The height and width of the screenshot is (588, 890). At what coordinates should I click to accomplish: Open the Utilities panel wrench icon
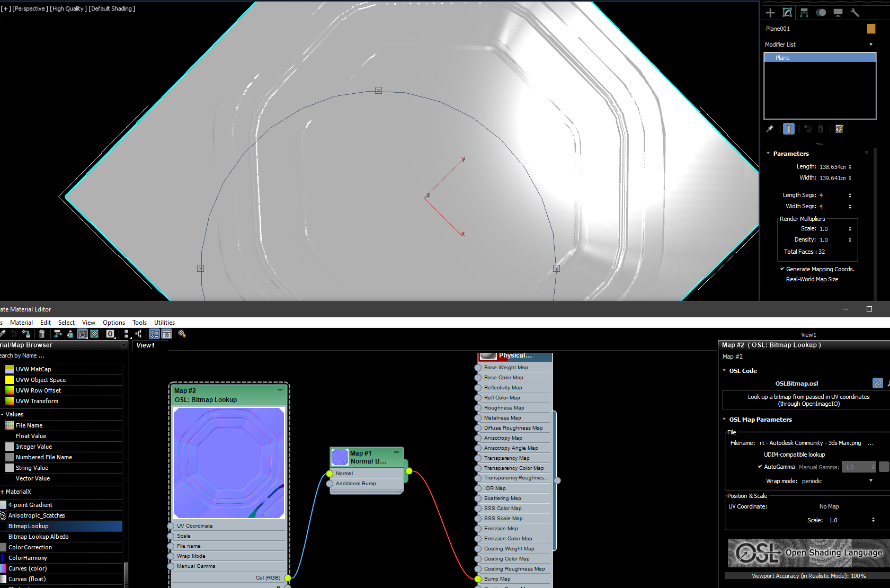[855, 12]
